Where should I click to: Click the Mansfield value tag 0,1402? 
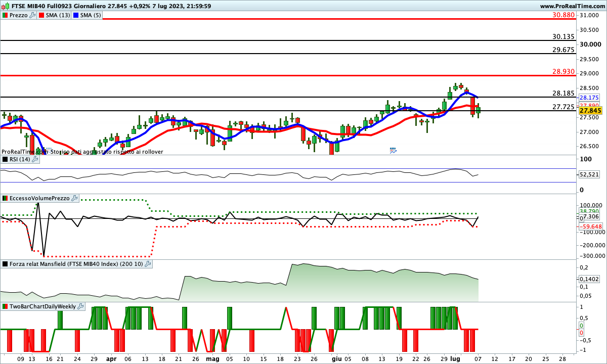[589, 279]
